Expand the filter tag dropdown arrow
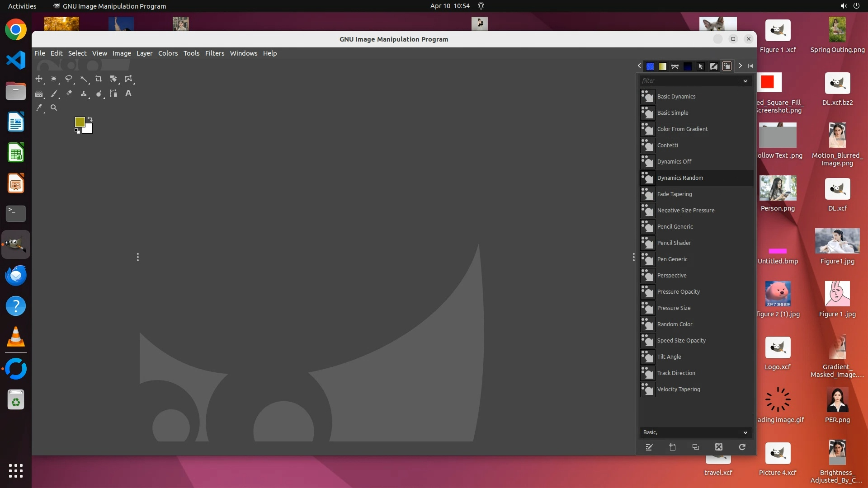This screenshot has width=868, height=488. 745,81
